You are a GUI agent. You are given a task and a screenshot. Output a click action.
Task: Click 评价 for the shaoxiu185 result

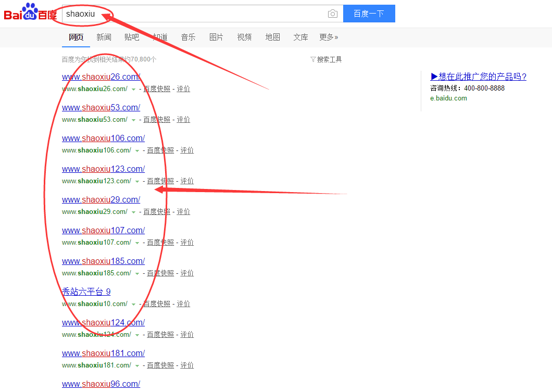[187, 273]
